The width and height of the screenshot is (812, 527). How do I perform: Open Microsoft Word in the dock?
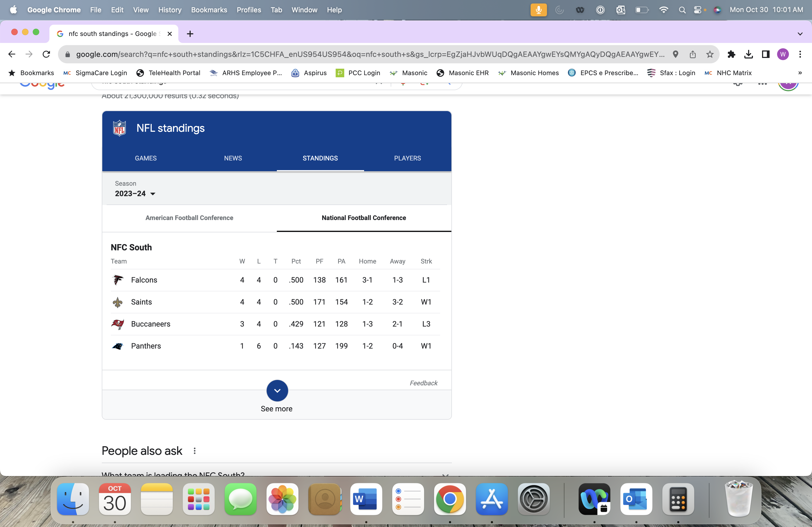(x=366, y=499)
